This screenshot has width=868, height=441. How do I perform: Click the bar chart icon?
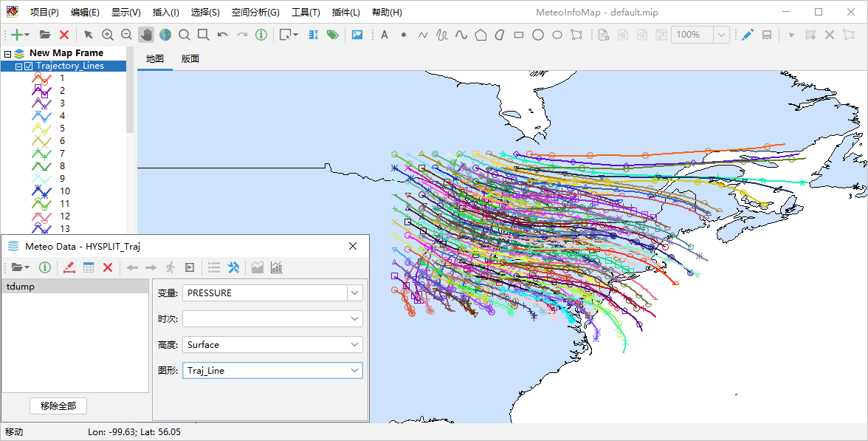point(277,267)
